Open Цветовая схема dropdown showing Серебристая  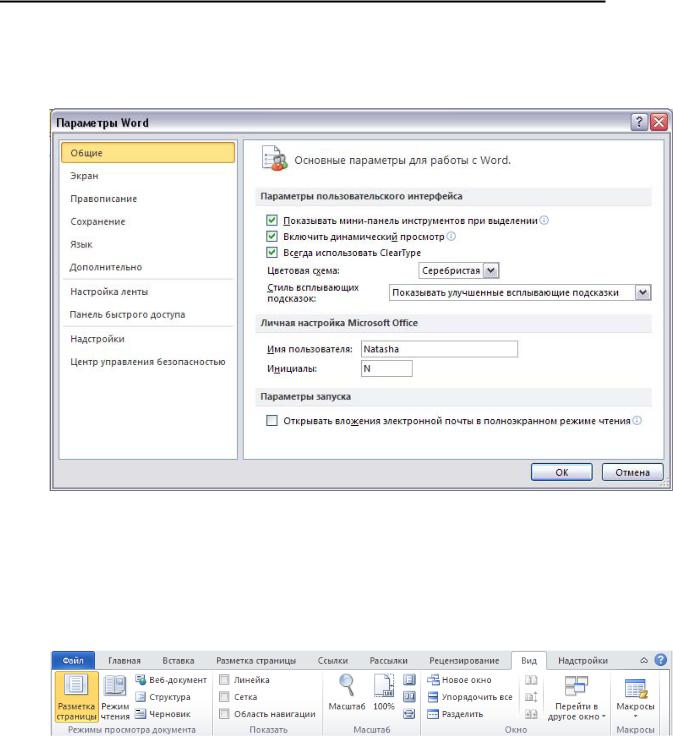491,270
